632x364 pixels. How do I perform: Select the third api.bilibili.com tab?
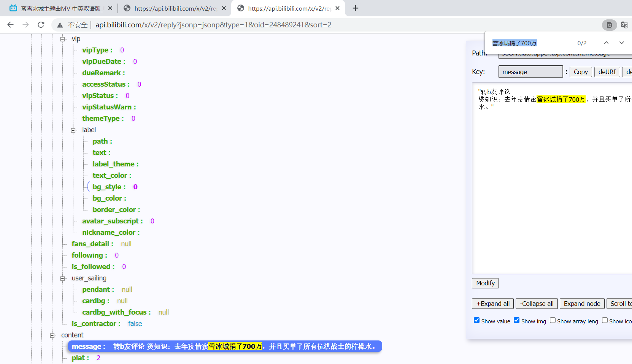(x=288, y=8)
